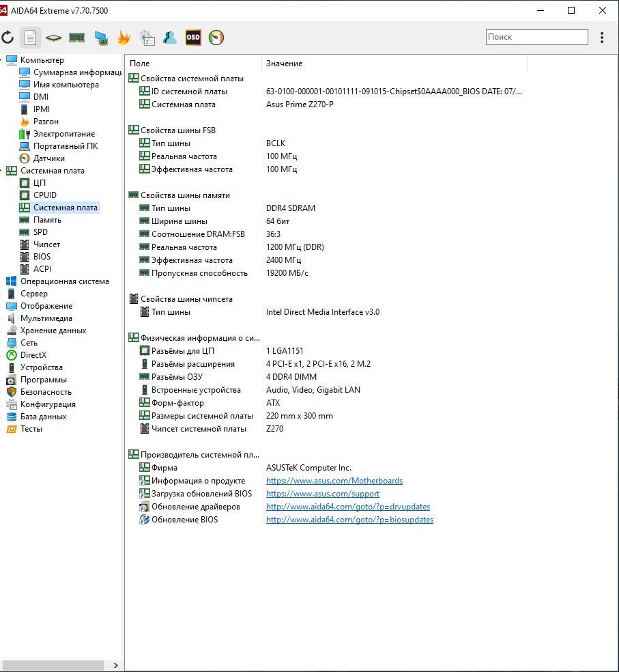Click the checklist wizard icon in toolbar
Image resolution: width=619 pixels, height=672 pixels.
click(147, 38)
